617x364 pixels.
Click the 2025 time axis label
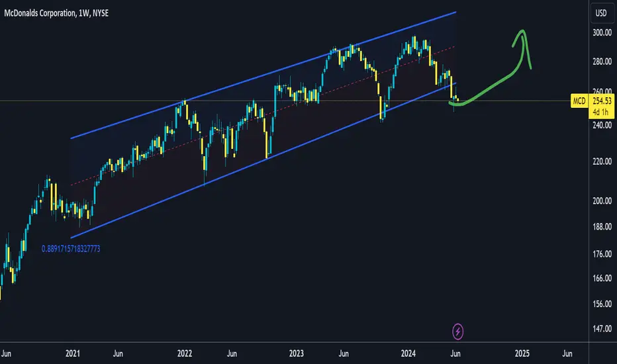pos(522,353)
